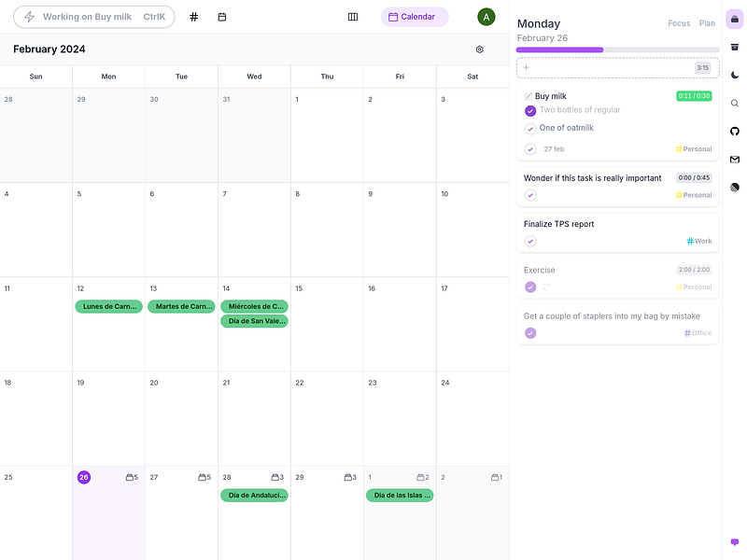The width and height of the screenshot is (747, 560).
Task: Select today's date 26 in calendar
Action: [84, 477]
